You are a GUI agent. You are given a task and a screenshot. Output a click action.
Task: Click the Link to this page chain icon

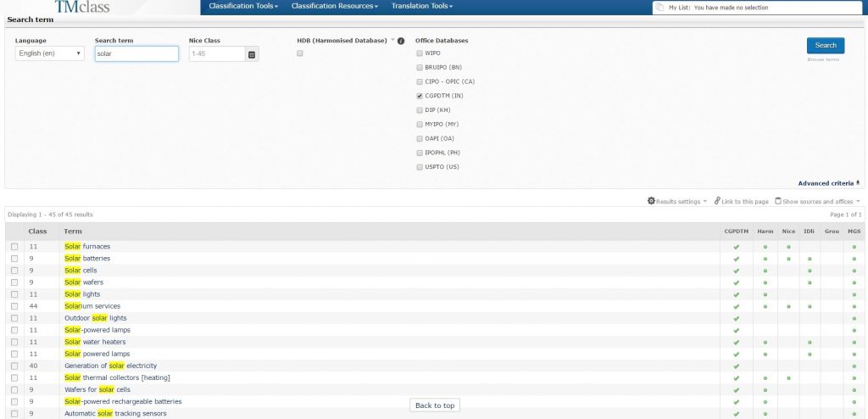pos(717,201)
